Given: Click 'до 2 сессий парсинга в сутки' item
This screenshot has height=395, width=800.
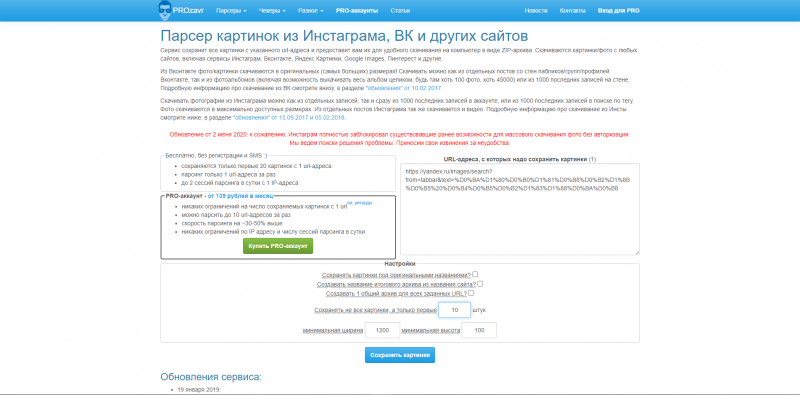Looking at the screenshot, I should pyautogui.click(x=240, y=183).
